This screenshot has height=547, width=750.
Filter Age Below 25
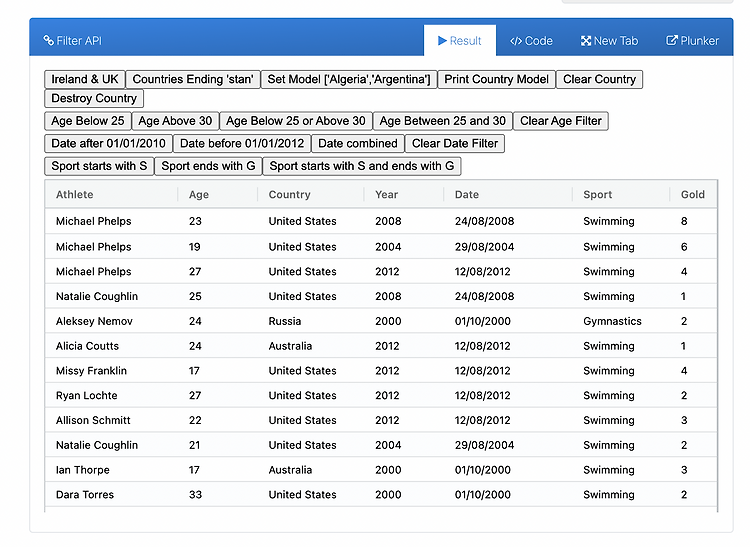pos(88,121)
